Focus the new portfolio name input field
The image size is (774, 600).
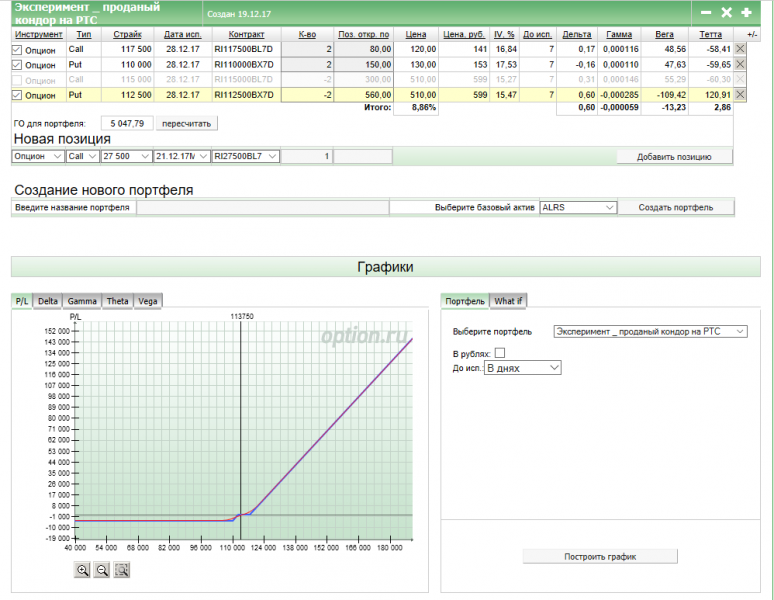pyautogui.click(x=262, y=207)
